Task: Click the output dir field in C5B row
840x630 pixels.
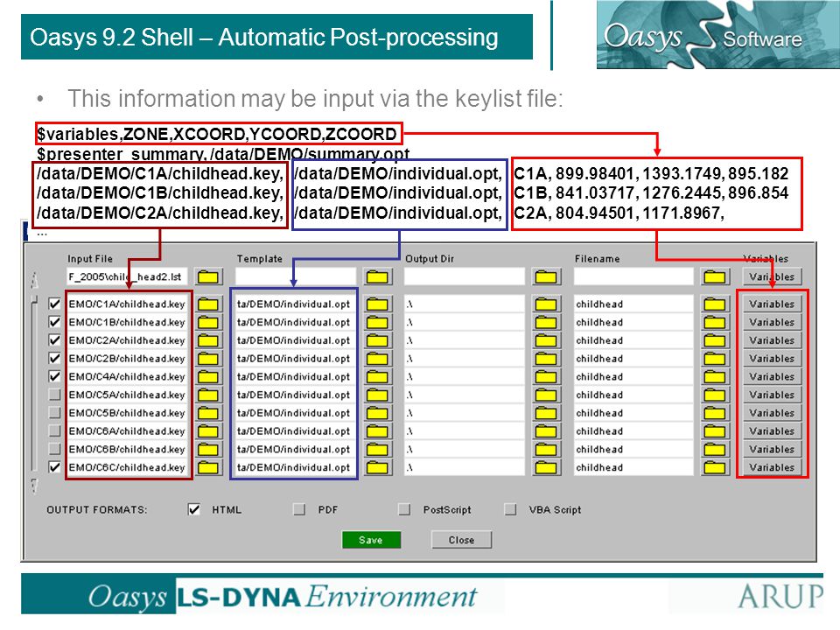Action: [x=464, y=414]
